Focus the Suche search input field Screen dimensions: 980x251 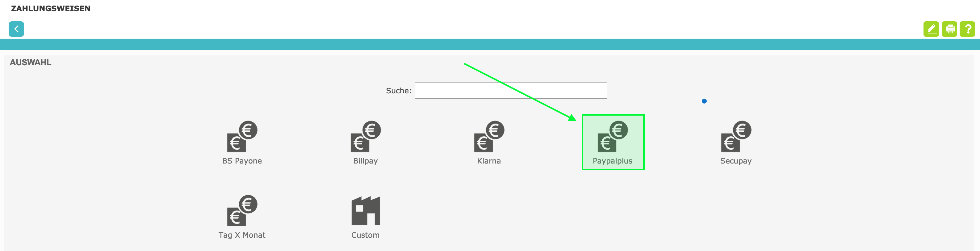coord(511,91)
